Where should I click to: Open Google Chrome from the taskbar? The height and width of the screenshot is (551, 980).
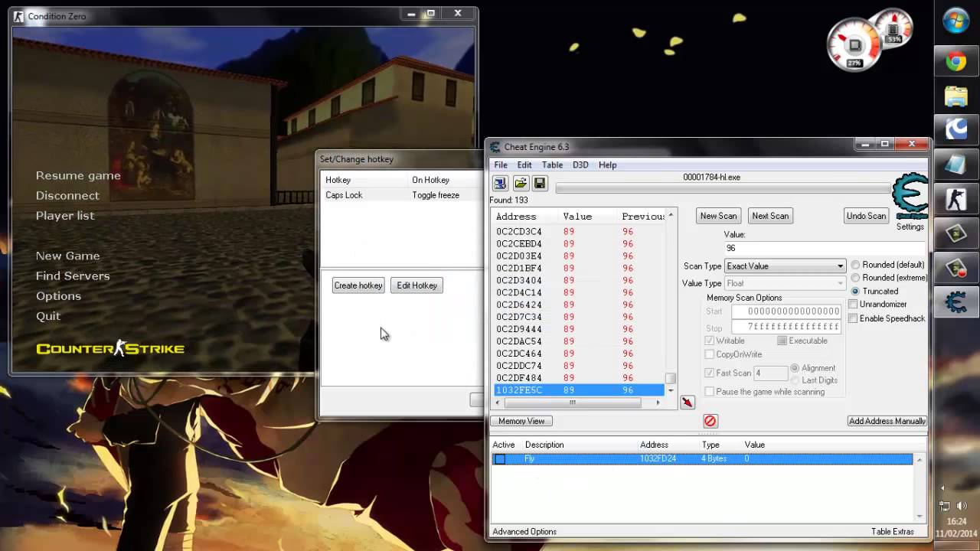click(x=956, y=62)
